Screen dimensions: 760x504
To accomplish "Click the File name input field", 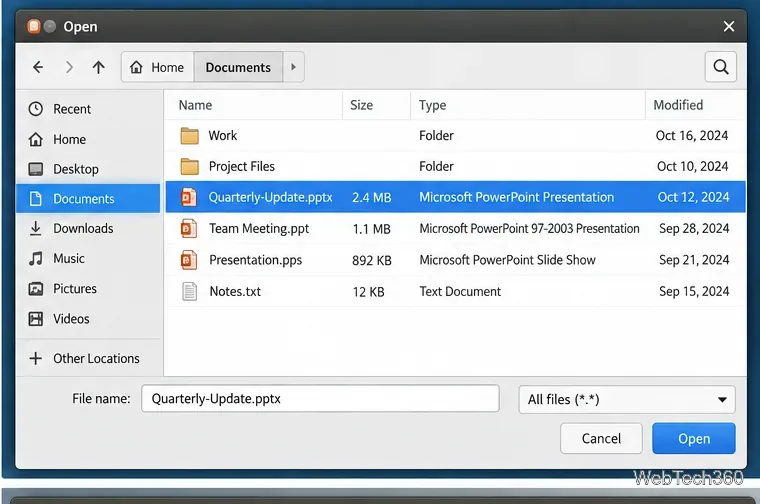I will tap(320, 399).
